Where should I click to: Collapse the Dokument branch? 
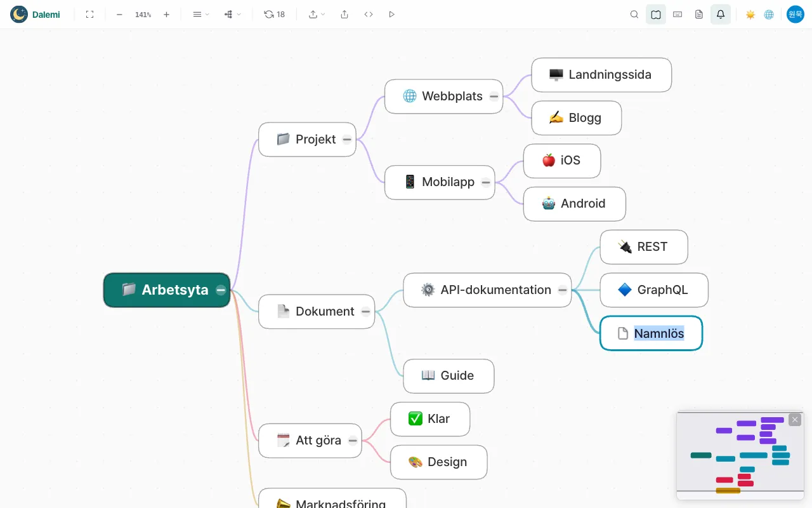click(x=366, y=311)
